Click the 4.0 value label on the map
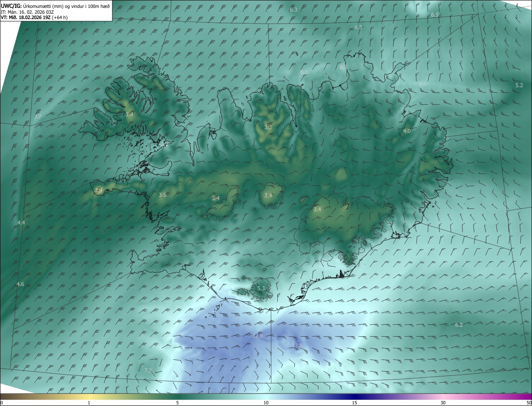The width and height of the screenshot is (532, 406). [407, 131]
